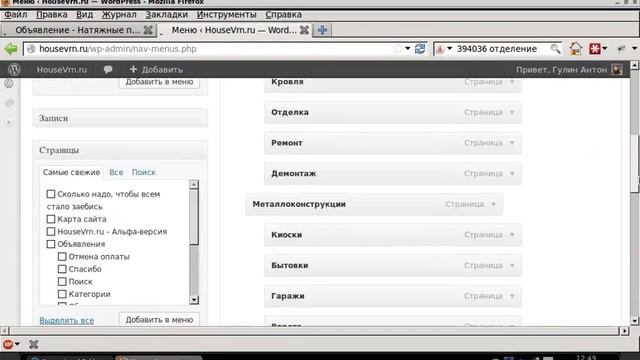Click the ABP icon in addon bar
640x360 pixels.
pyautogui.click(x=8, y=344)
